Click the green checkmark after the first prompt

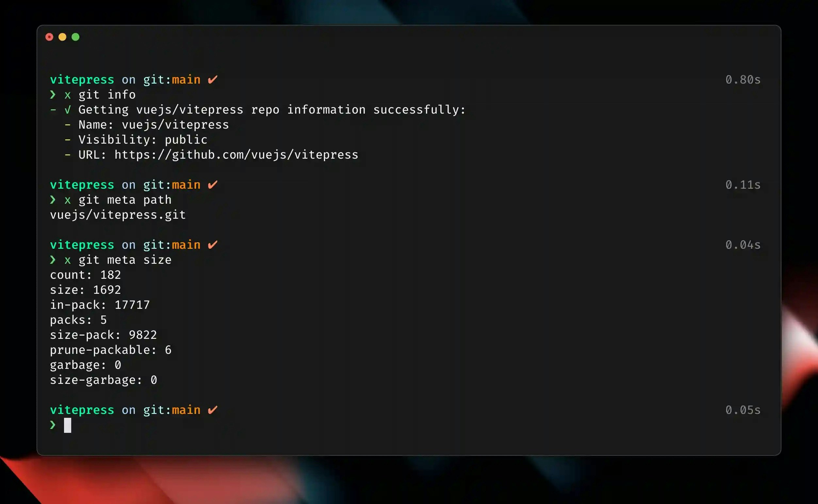[x=212, y=79]
